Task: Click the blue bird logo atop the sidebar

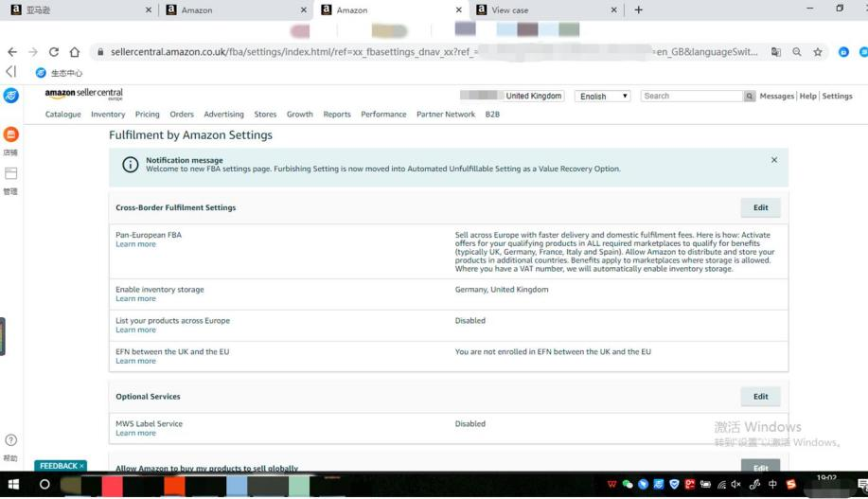Action: point(10,96)
